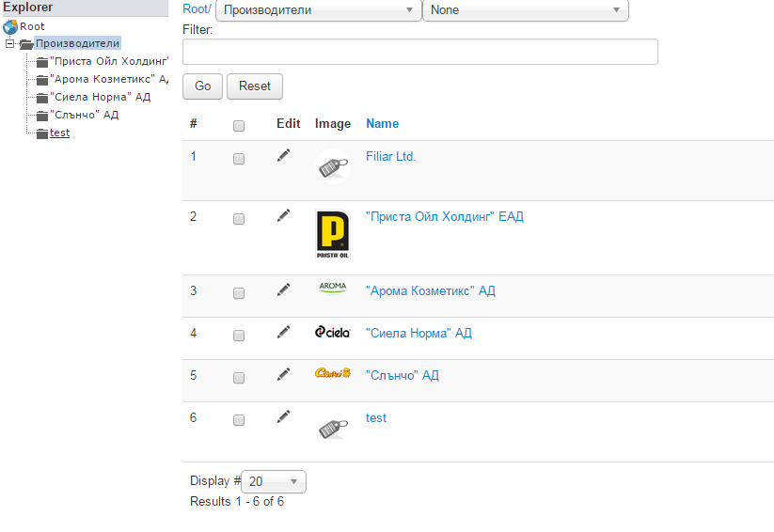Tick the select-all checkbox in table header
Viewport: 774px width, 532px height.
(239, 126)
